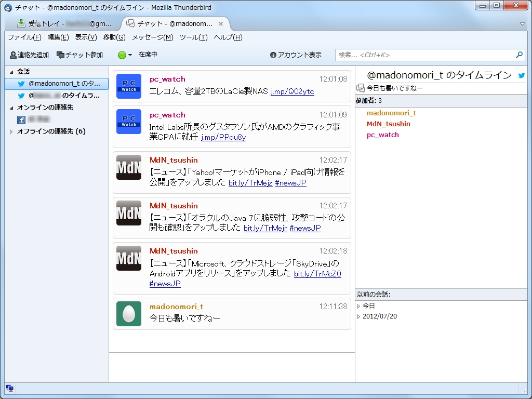This screenshot has height=399, width=532.
Task: Click the アカウント表示 info icon
Action: (x=273, y=55)
